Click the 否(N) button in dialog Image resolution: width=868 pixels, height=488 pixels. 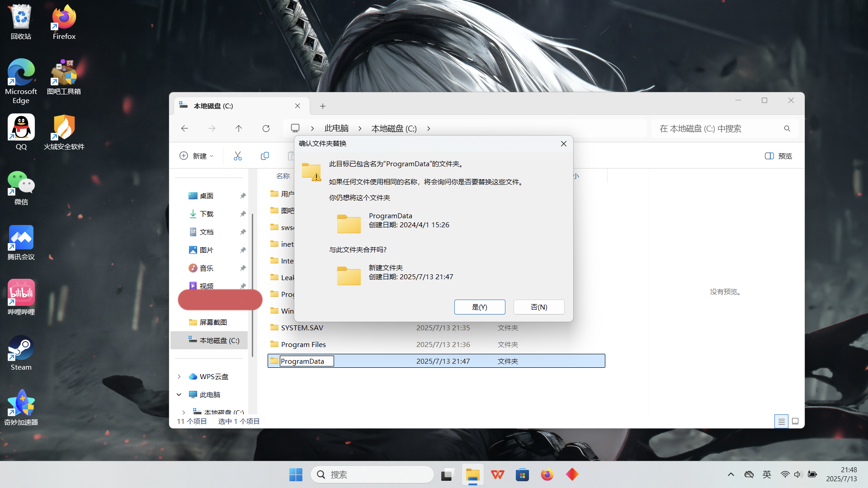pos(538,307)
